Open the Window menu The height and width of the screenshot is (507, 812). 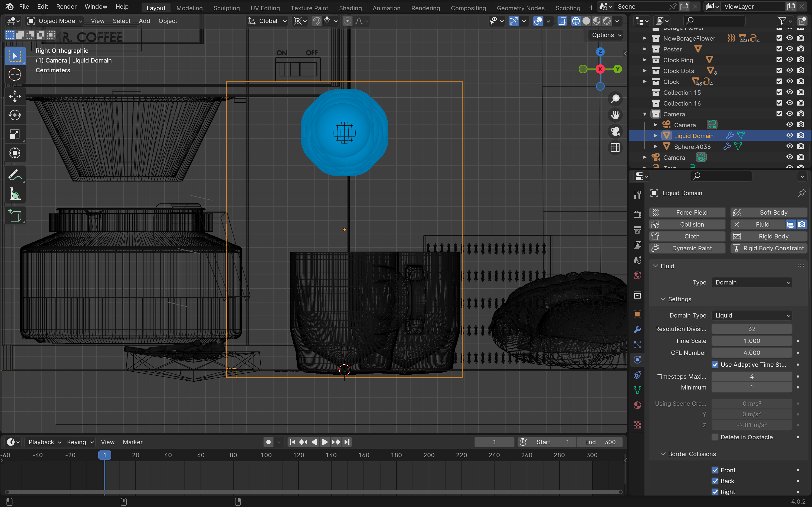[x=96, y=6]
